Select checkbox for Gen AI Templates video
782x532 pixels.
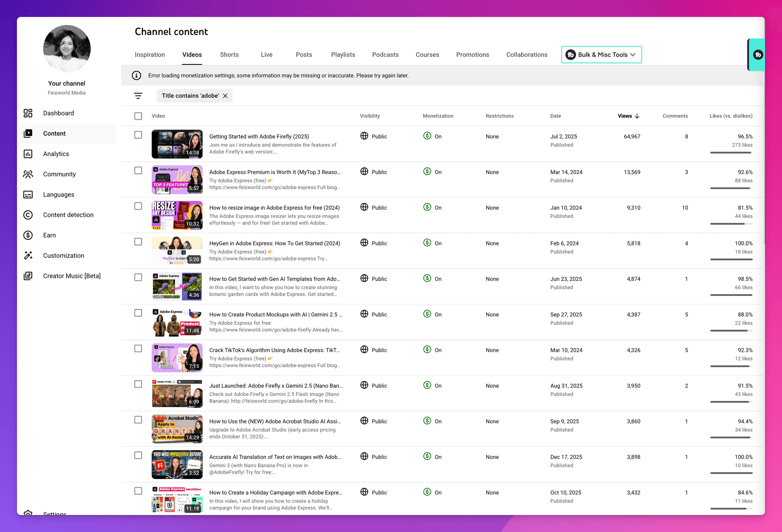138,277
